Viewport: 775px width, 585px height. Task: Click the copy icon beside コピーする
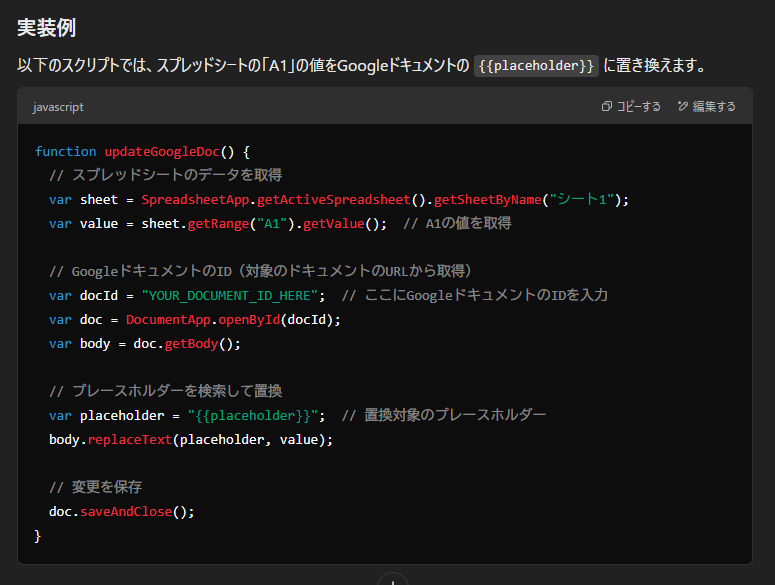pos(606,106)
